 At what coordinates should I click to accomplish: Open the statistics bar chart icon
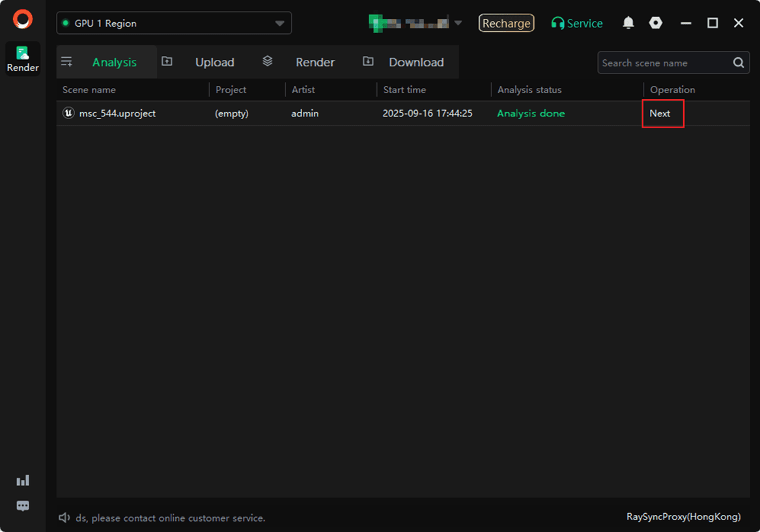click(x=23, y=481)
